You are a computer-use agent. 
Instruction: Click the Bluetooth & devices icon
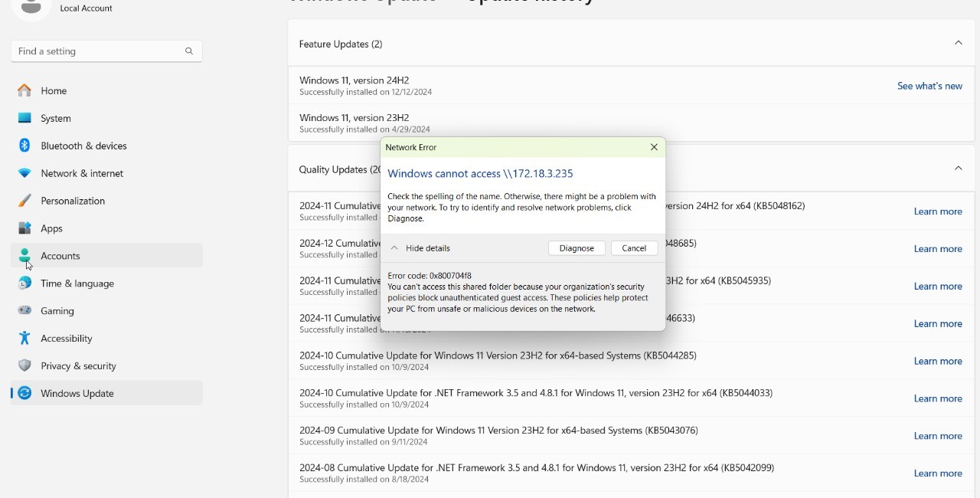click(24, 146)
